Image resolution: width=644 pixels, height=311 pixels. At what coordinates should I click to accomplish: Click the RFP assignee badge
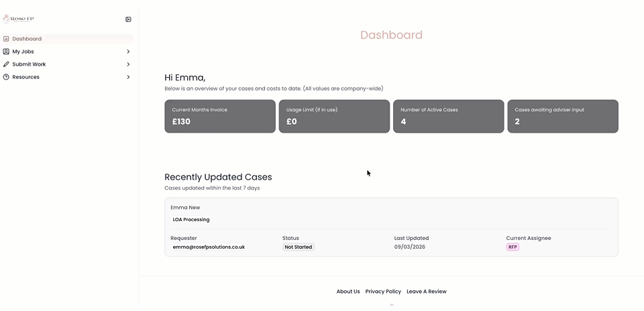513,247
